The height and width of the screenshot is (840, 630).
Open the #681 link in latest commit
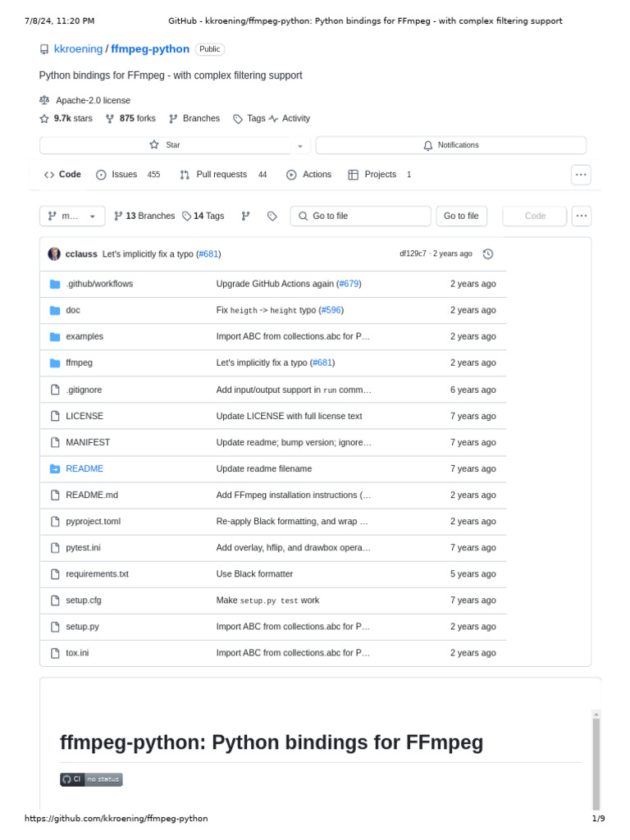pyautogui.click(x=208, y=254)
